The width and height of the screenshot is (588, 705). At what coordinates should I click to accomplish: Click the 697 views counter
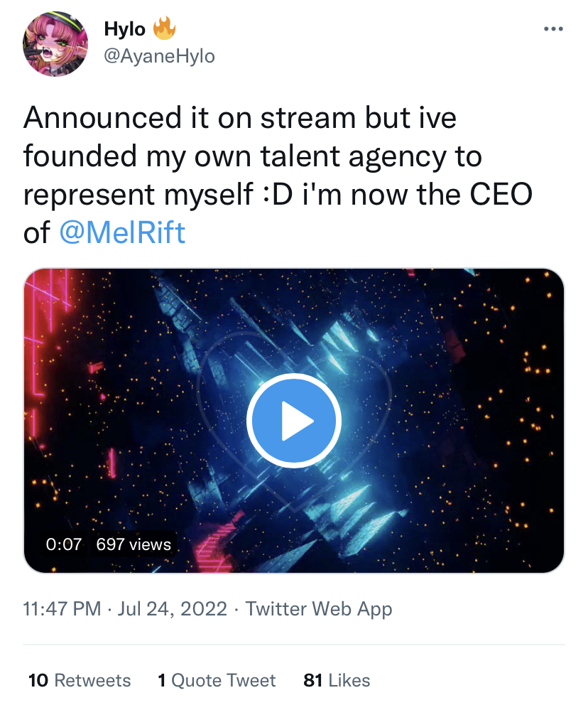click(134, 544)
